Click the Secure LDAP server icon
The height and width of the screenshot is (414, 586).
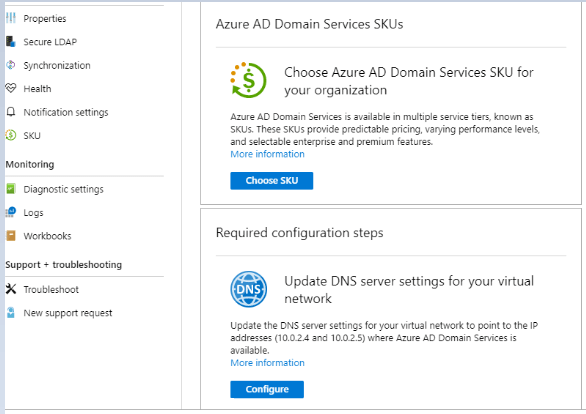10,41
